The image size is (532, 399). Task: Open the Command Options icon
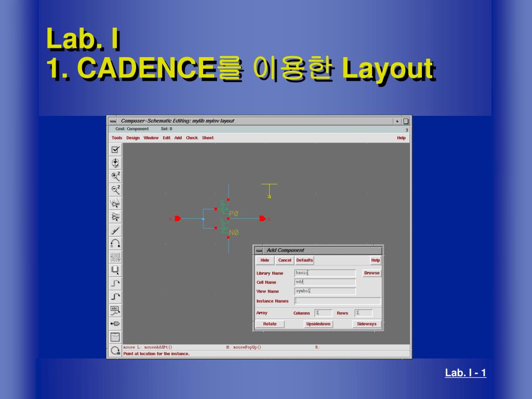click(x=115, y=337)
